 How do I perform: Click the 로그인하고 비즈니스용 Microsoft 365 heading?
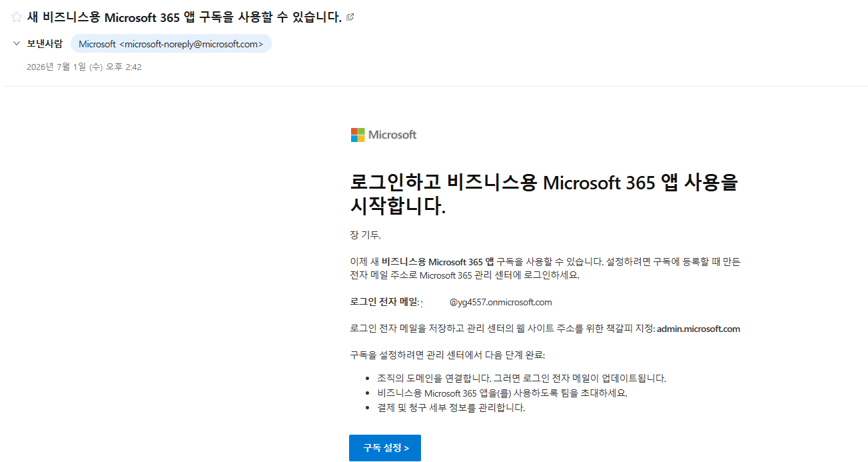point(544,194)
